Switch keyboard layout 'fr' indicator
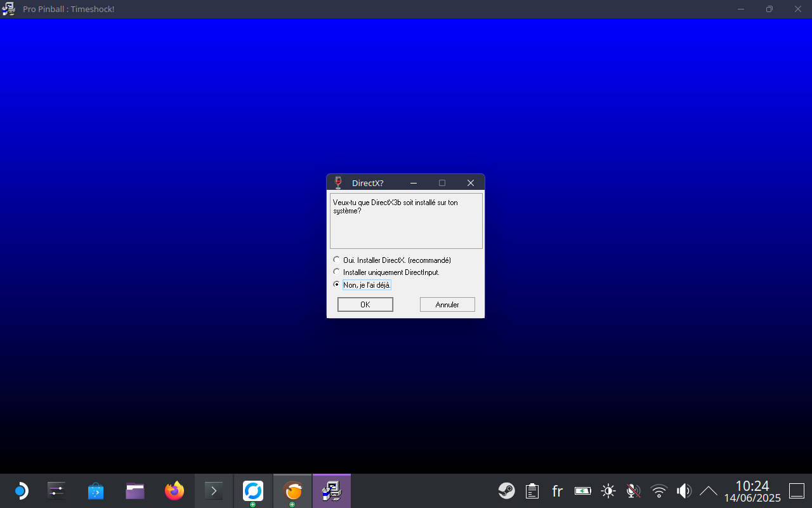 (x=558, y=491)
